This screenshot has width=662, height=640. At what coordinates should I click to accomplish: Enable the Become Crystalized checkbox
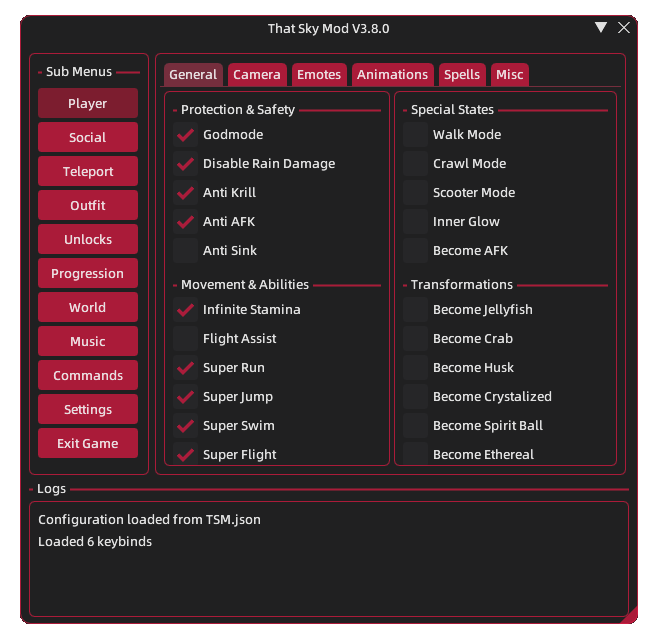[415, 396]
